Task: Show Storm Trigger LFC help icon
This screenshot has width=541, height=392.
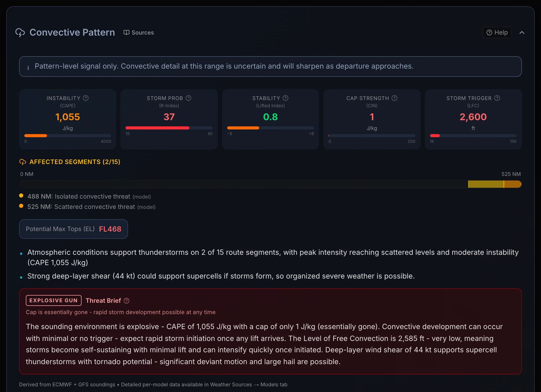Action: click(x=497, y=98)
